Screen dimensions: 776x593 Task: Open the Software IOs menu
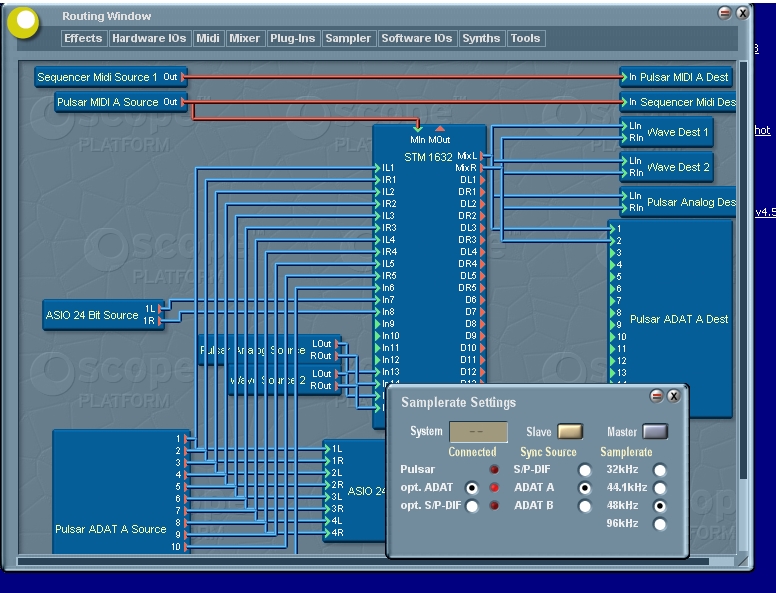(x=417, y=39)
